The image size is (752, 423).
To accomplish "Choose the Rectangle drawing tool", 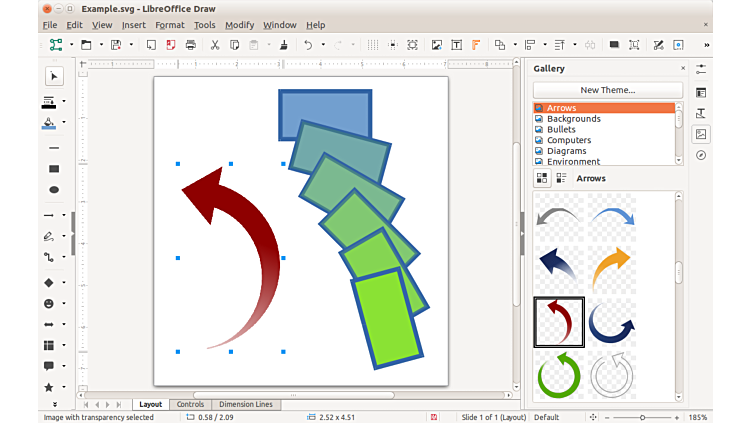I will point(54,169).
